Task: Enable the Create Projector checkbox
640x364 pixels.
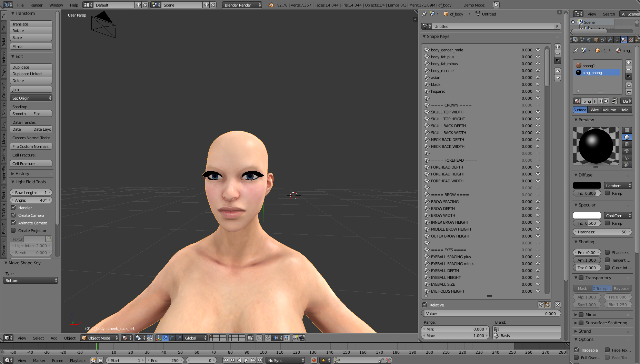Action: pyautogui.click(x=13, y=230)
